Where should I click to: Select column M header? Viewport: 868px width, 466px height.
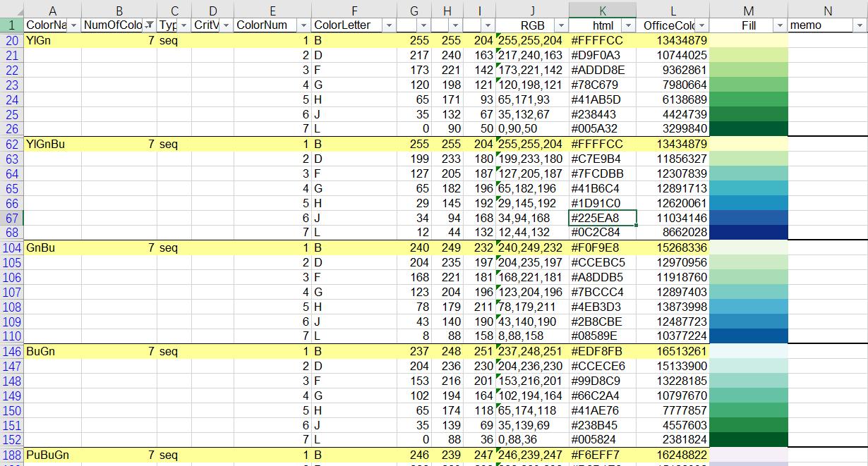749,11
